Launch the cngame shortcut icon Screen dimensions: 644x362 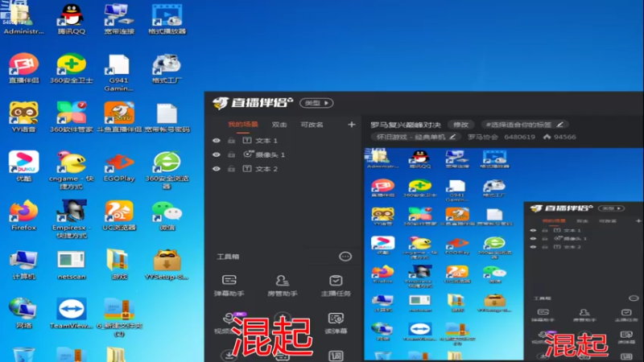pyautogui.click(x=72, y=170)
